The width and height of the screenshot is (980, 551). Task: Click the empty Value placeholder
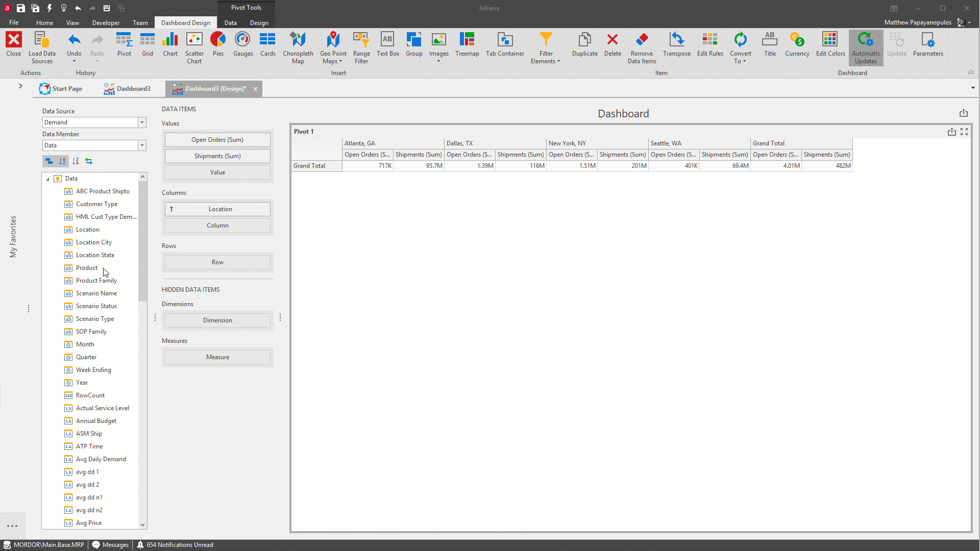(x=217, y=172)
